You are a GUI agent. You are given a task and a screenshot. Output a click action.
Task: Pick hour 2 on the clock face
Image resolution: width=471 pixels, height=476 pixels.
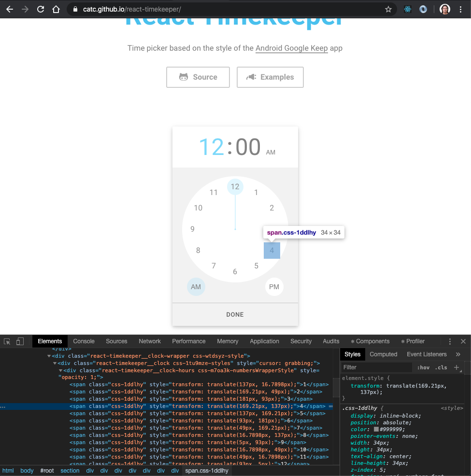[x=272, y=208]
